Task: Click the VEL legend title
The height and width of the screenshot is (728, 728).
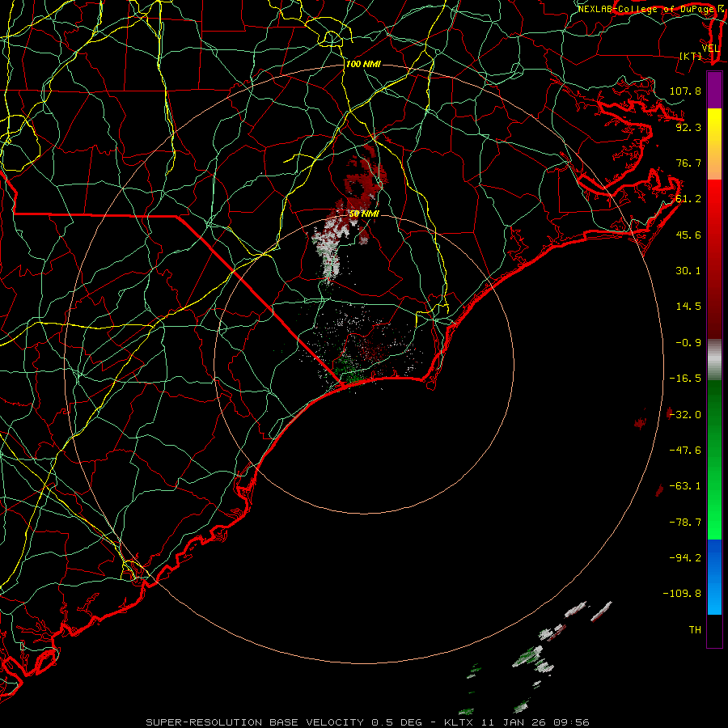Action: click(710, 49)
